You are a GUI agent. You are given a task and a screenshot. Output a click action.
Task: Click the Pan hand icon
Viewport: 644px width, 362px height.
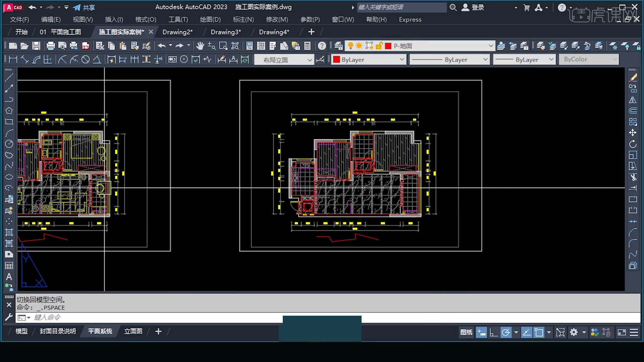click(200, 46)
